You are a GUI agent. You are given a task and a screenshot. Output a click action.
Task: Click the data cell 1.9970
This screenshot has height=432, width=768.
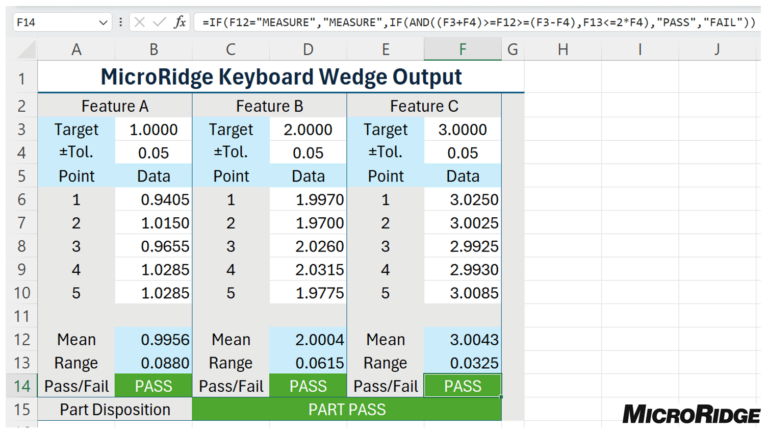[308, 200]
